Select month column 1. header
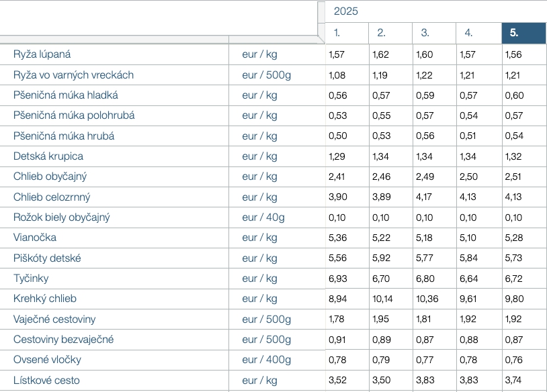The height and width of the screenshot is (392, 547). (x=347, y=32)
